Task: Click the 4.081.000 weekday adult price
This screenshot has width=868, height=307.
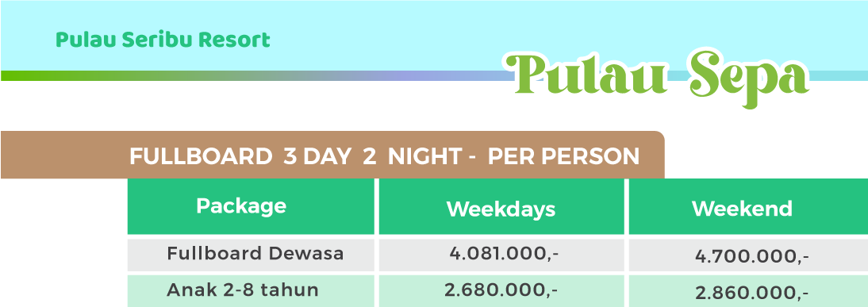Action: coord(504,254)
